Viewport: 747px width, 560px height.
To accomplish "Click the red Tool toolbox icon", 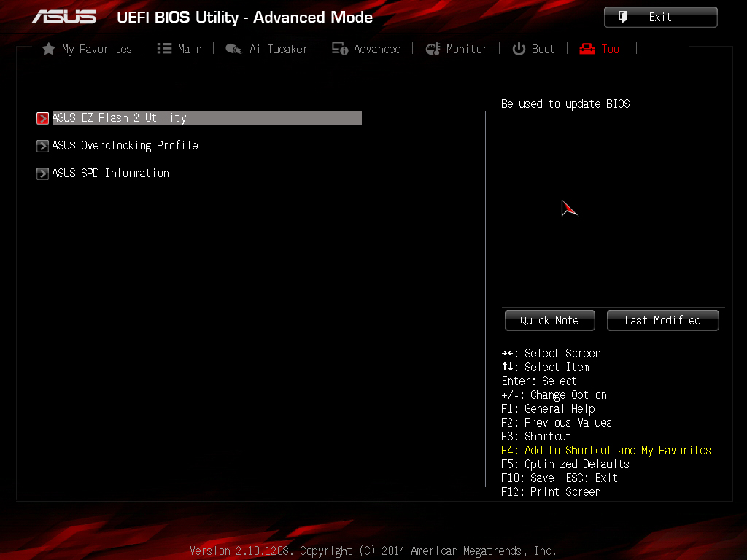I will (587, 49).
